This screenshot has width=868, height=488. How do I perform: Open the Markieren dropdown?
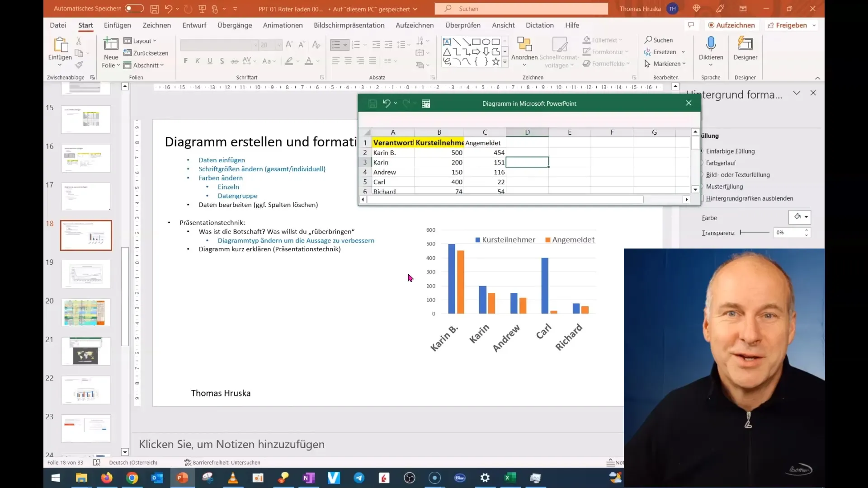(x=665, y=64)
